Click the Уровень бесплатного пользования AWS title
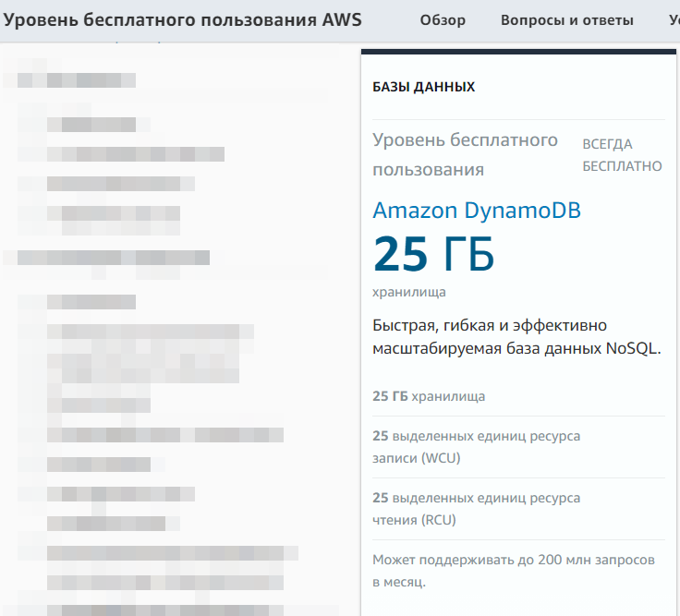This screenshot has height=616, width=680. 182,20
